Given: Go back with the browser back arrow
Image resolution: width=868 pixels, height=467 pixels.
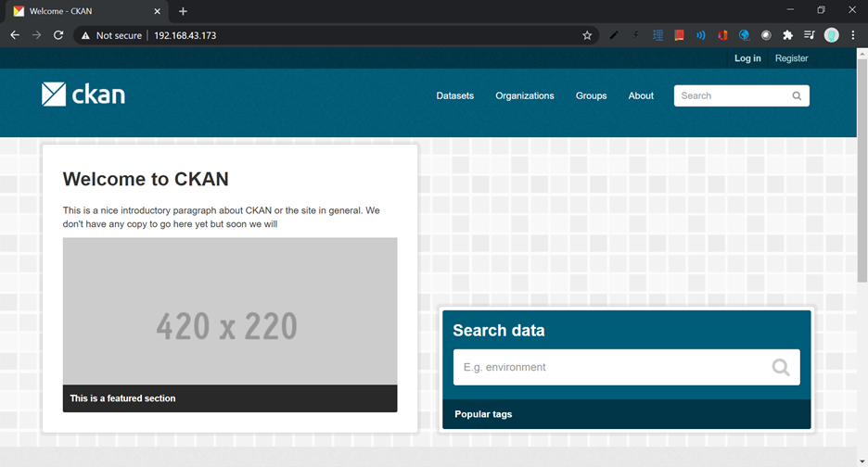Looking at the screenshot, I should [15, 35].
